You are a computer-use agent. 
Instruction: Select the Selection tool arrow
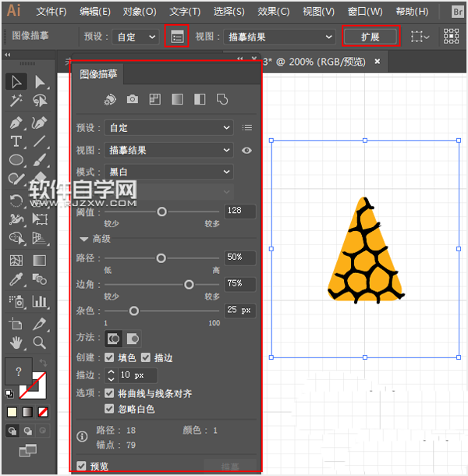[16, 82]
